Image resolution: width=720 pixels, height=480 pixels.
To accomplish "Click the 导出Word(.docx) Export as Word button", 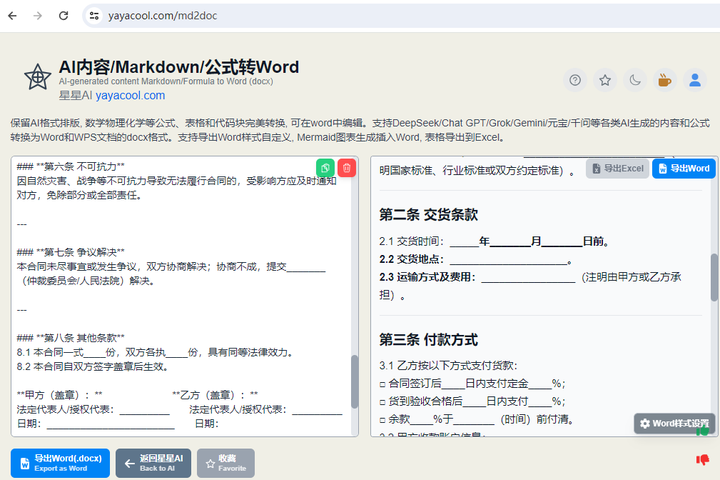I will click(60, 463).
